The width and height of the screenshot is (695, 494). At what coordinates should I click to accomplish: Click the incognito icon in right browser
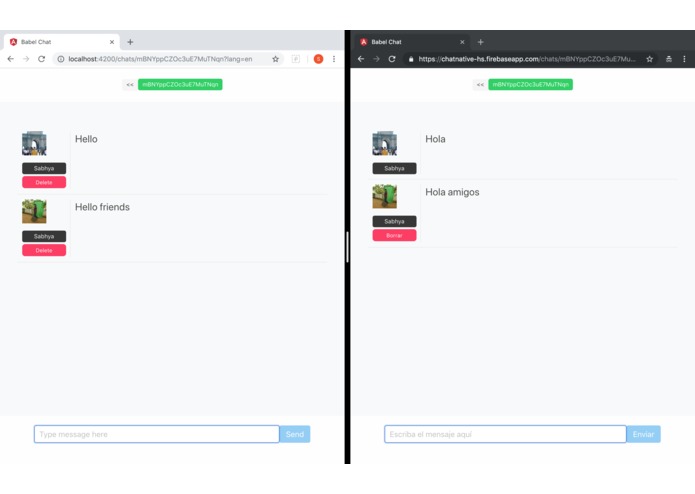click(x=669, y=59)
